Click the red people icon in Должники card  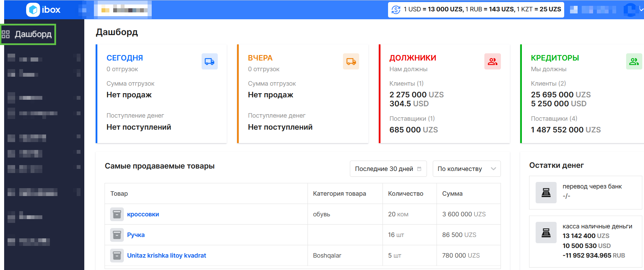pos(492,62)
